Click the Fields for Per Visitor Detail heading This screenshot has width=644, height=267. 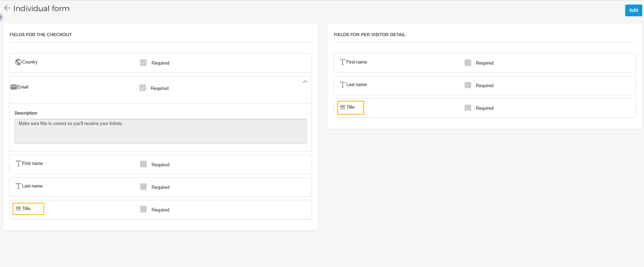click(370, 35)
